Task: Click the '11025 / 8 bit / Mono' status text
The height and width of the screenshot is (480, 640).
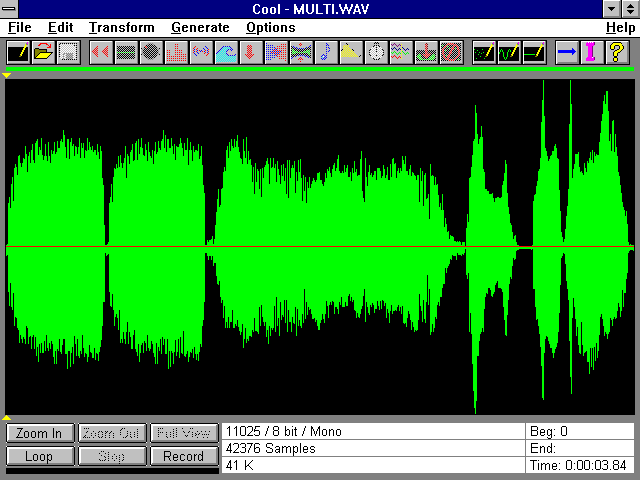Action: (284, 431)
